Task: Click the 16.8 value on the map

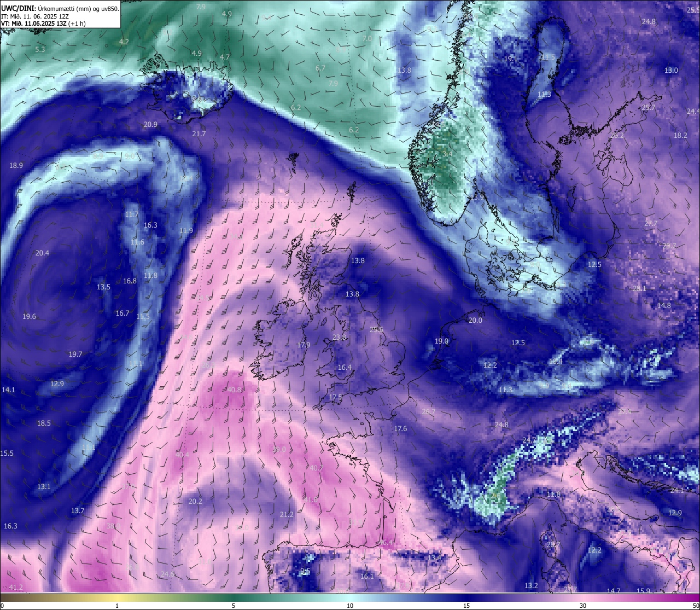Action: 130,281
